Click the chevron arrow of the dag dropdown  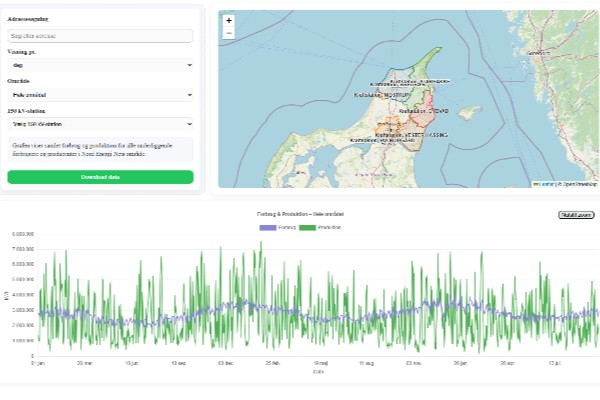point(189,65)
